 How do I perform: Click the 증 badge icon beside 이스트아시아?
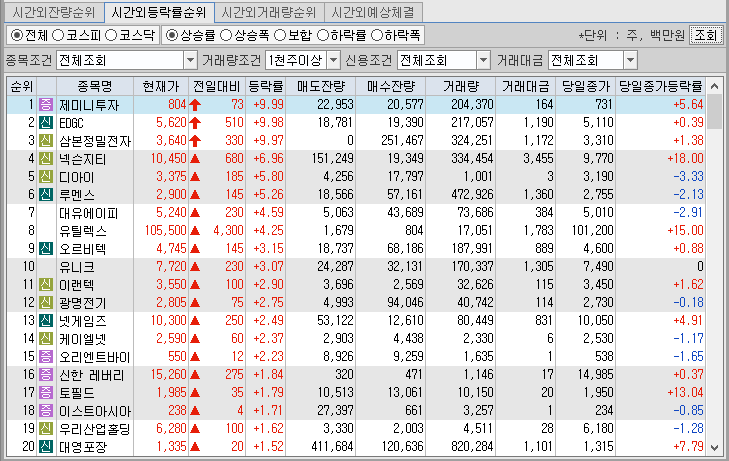pyautogui.click(x=46, y=410)
